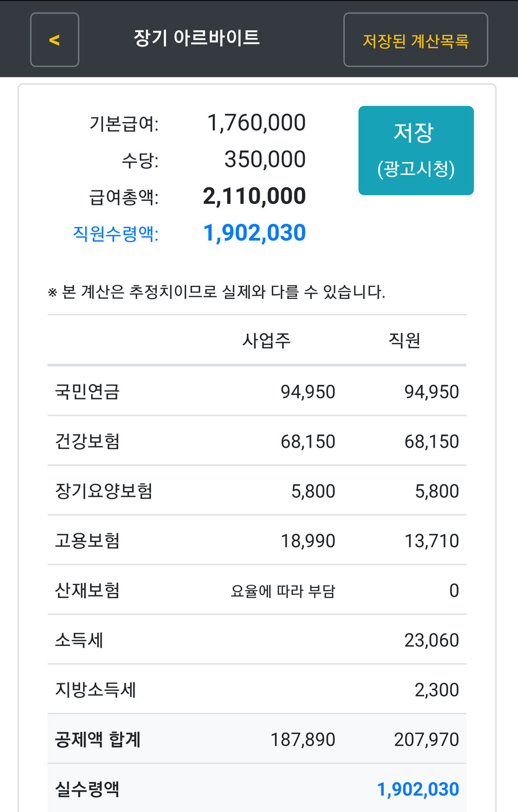Click the 사업주 column header

tap(267, 340)
